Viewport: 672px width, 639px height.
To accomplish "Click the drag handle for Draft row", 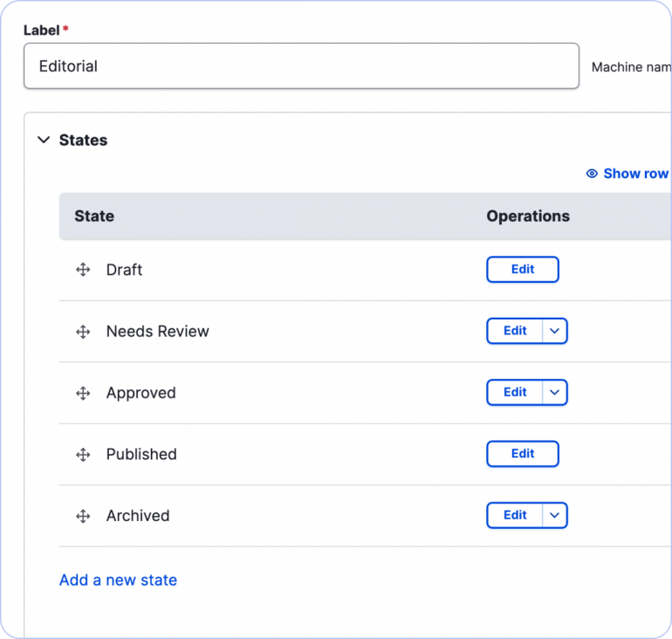I will [83, 270].
